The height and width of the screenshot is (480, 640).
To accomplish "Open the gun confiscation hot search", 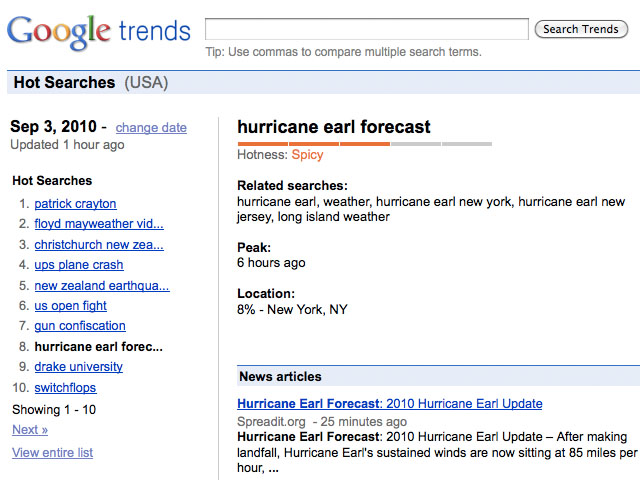I will [x=80, y=326].
